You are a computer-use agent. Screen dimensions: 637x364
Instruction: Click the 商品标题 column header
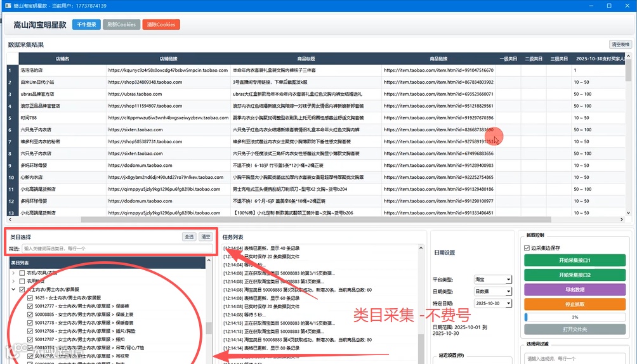306,58
